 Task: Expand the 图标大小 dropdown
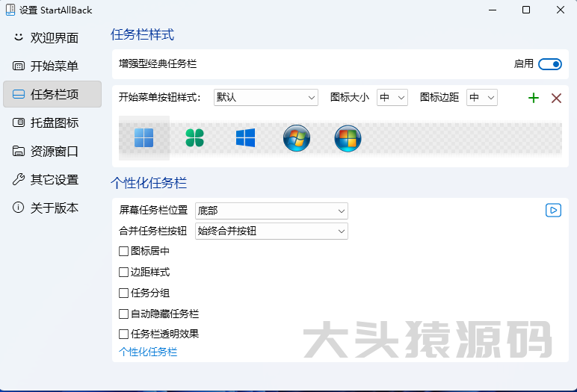click(x=392, y=97)
